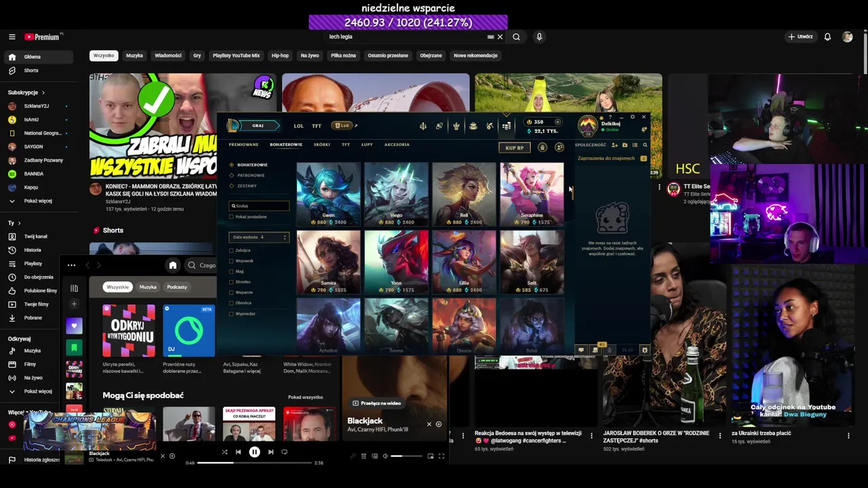Switch to TFT in League client header
Viewport: 868px width, 488px height.
316,125
